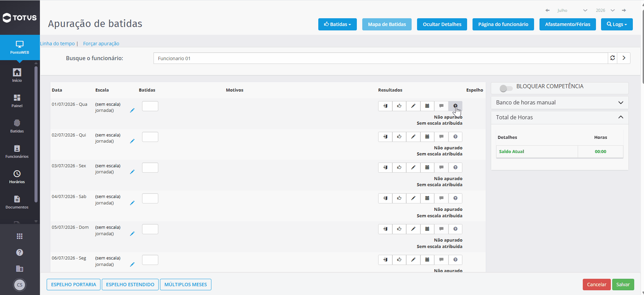Click Afastamento/Férias button

coord(568,24)
